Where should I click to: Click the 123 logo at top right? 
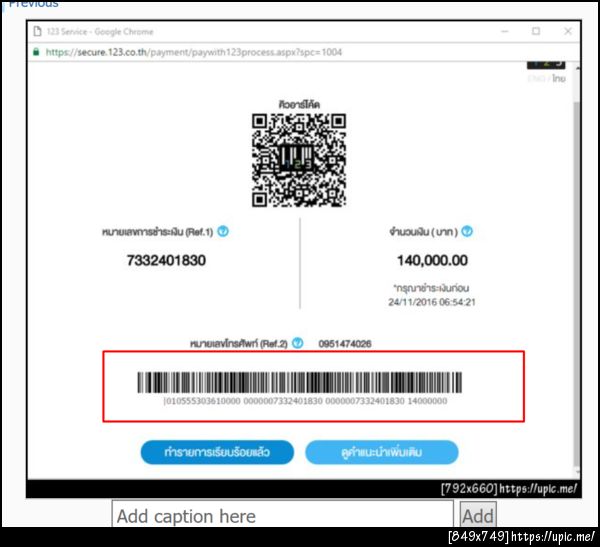coord(546,65)
